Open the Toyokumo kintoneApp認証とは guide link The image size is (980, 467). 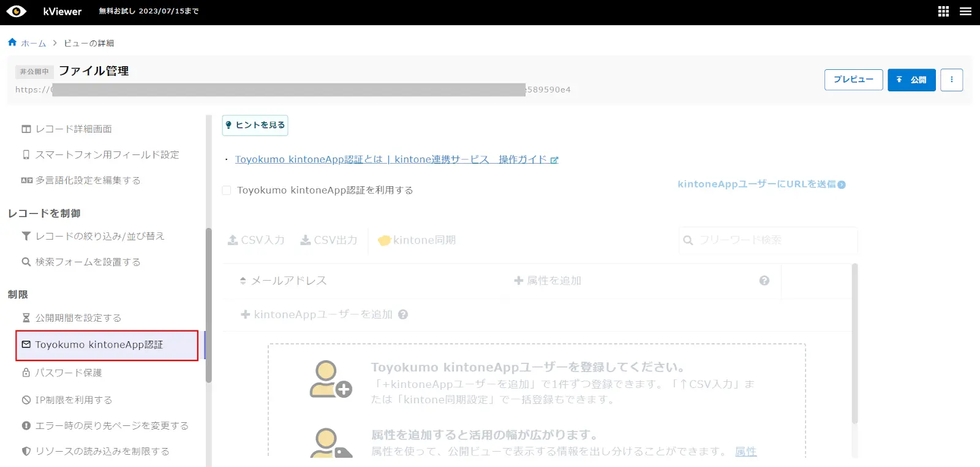point(391,159)
